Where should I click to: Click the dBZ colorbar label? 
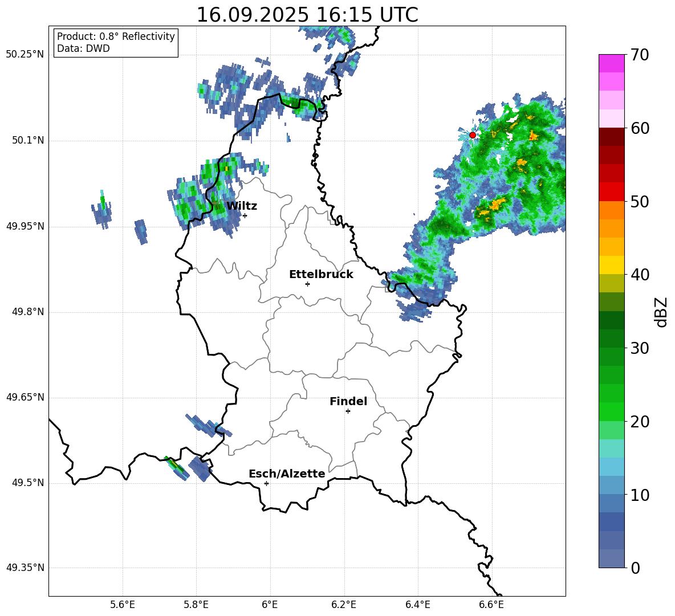coord(661,312)
